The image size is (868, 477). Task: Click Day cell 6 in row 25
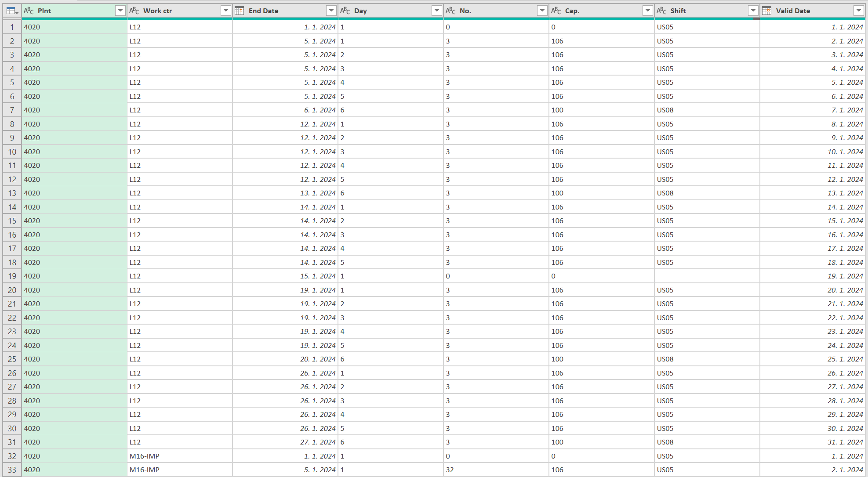click(x=391, y=359)
